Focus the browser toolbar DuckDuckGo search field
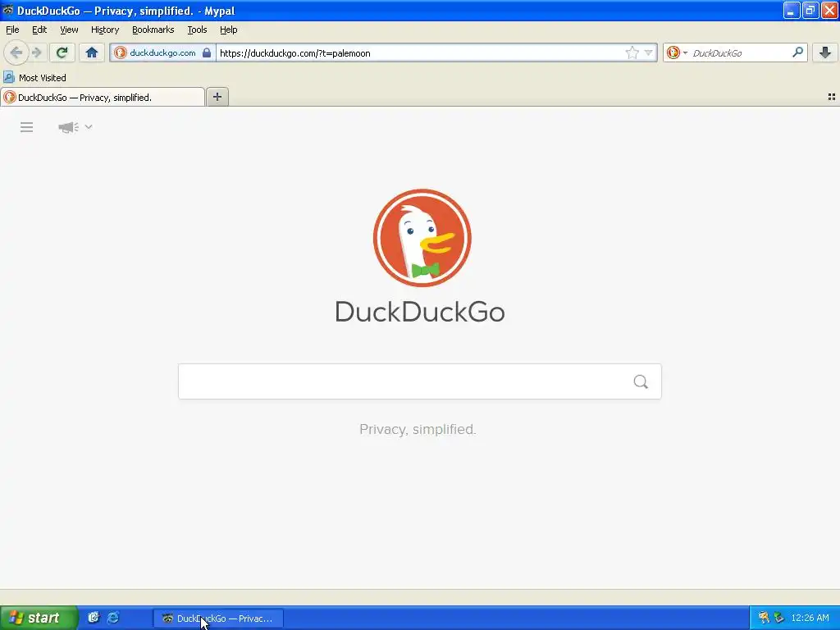This screenshot has width=840, height=630. [740, 52]
